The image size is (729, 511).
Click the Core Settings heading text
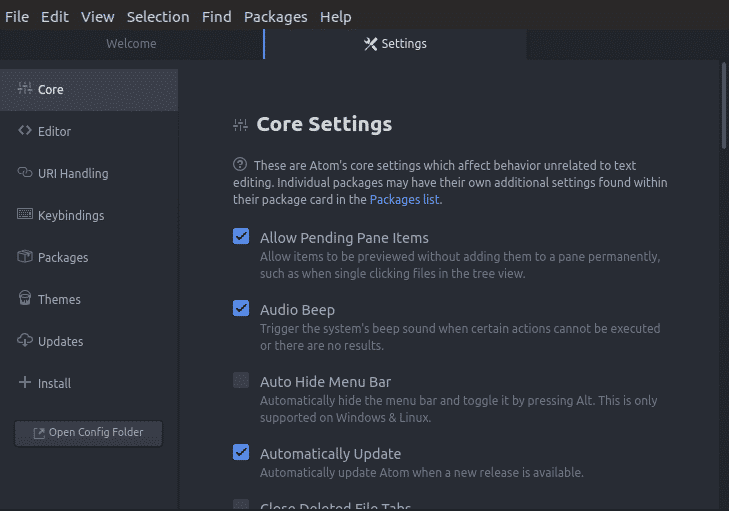(x=324, y=124)
